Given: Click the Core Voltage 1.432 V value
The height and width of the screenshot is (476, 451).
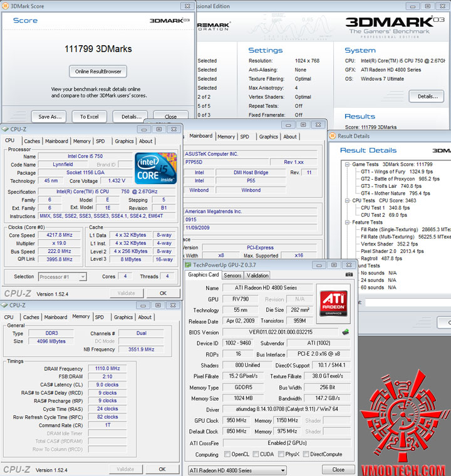Looking at the screenshot, I should 117,180.
